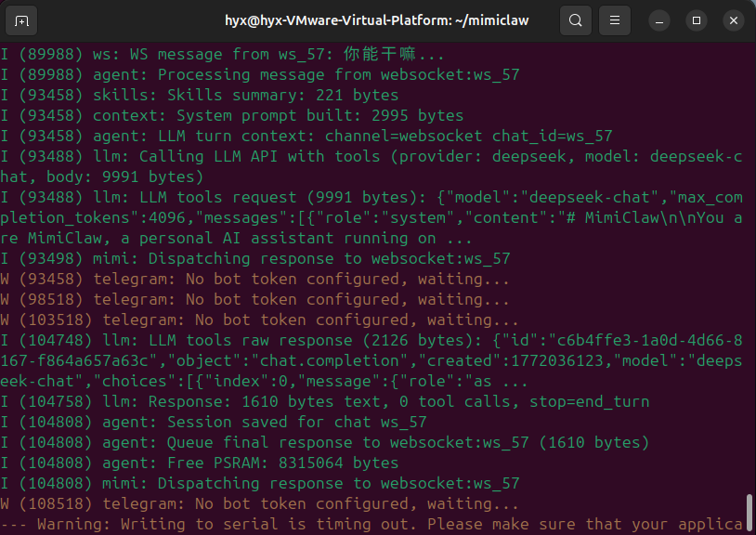This screenshot has width=756, height=535.
Task: Open a new terminal tab
Action: pos(21,20)
